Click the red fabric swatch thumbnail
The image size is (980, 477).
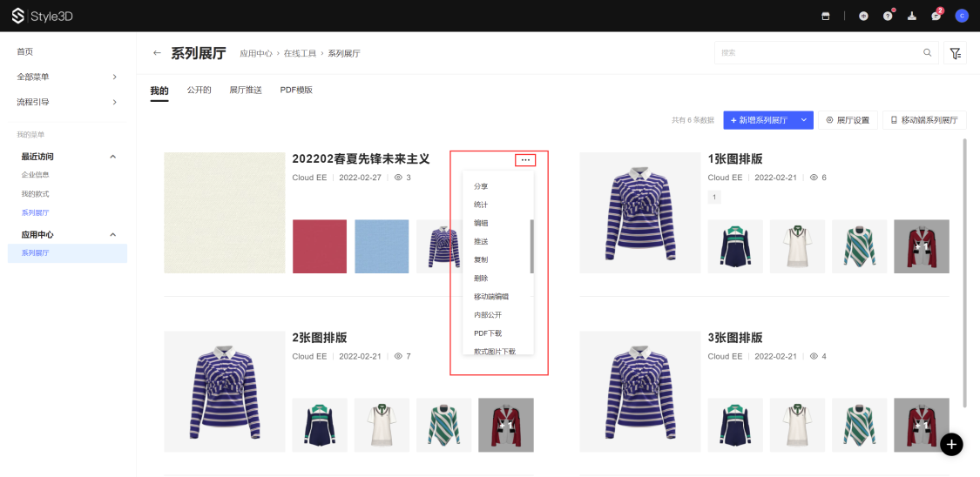point(320,245)
